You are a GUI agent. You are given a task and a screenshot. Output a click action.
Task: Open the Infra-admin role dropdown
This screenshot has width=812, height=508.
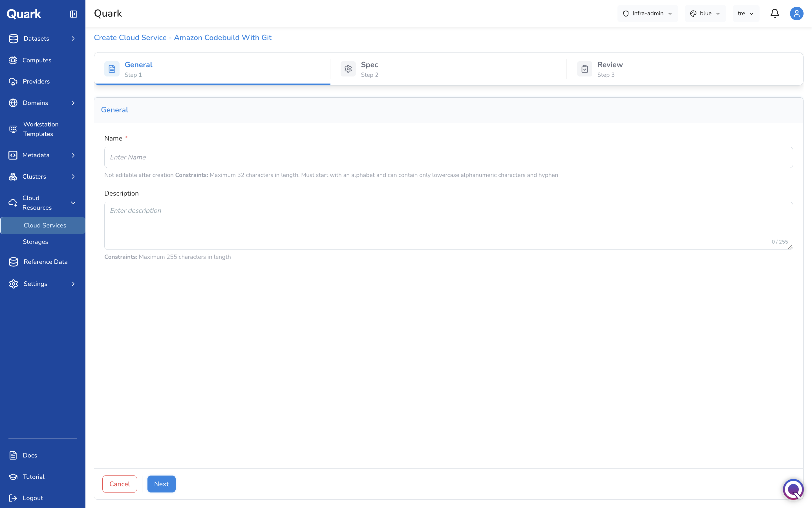coord(648,14)
